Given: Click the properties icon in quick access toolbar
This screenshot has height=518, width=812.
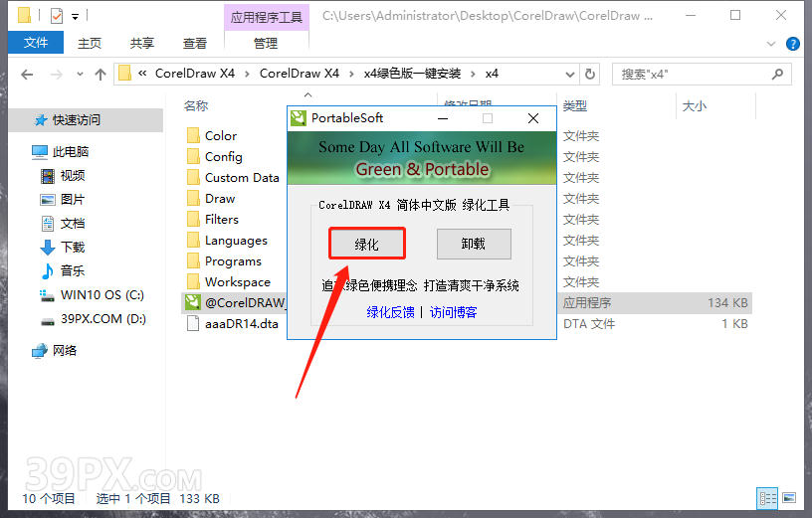Looking at the screenshot, I should pos(57,16).
